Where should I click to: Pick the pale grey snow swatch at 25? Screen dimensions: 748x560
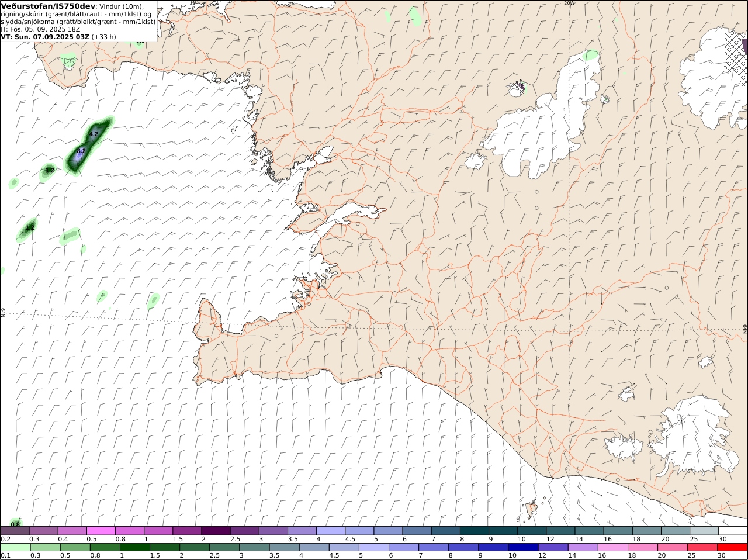pos(704,531)
